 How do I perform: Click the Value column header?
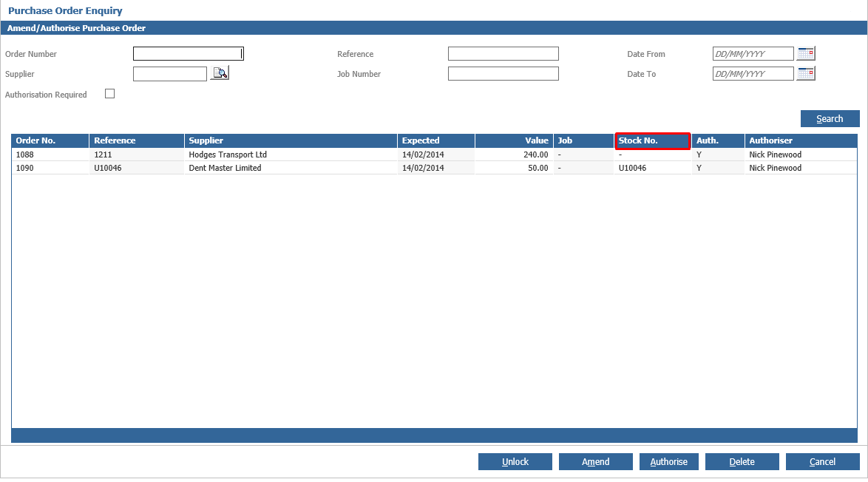coord(514,140)
